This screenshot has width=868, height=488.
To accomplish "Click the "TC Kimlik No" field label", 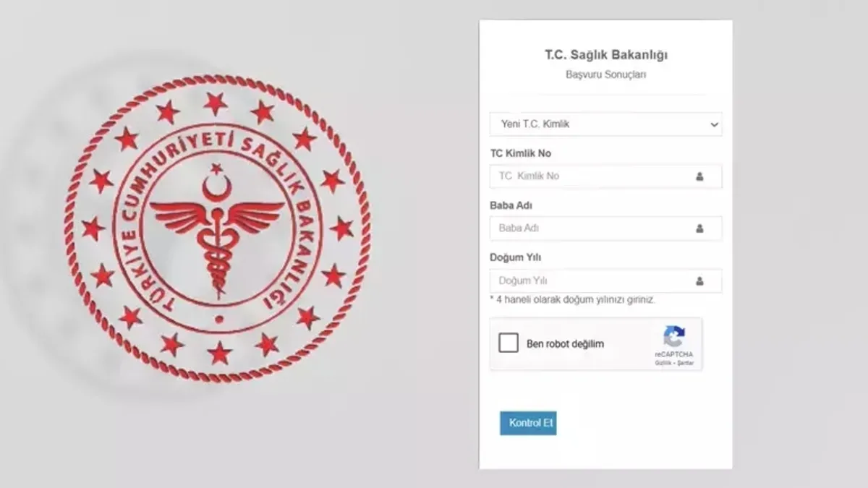I will click(x=520, y=153).
